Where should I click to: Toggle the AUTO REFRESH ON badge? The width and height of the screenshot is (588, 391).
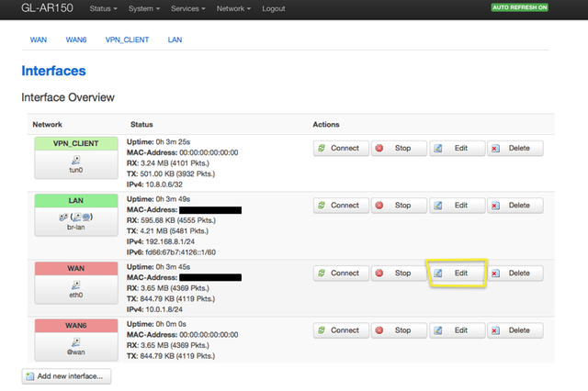coord(519,7)
